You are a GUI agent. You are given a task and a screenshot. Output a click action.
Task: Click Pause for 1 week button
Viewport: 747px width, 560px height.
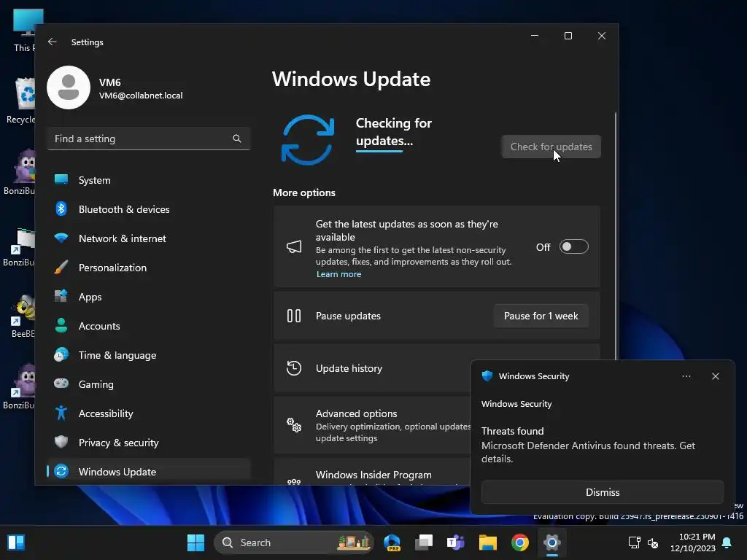coord(541,316)
